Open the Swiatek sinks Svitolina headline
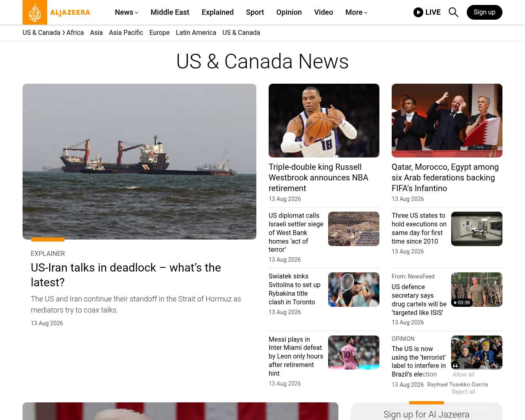 pos(294,289)
